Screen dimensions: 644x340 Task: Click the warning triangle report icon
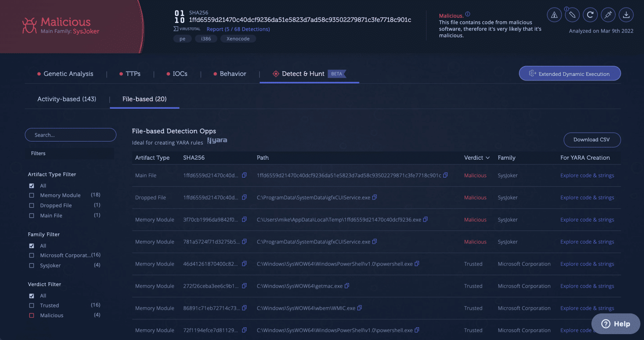[x=554, y=15]
